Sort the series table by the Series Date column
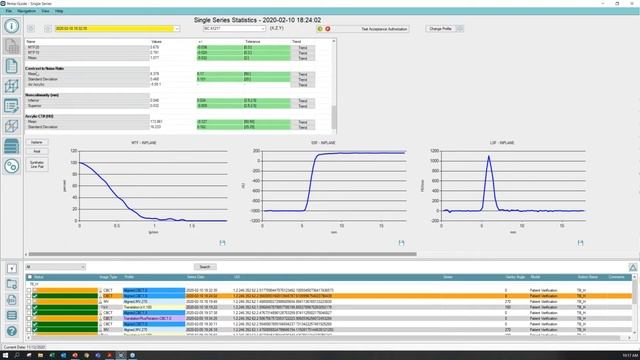This screenshot has height=360, width=640. coord(196,277)
